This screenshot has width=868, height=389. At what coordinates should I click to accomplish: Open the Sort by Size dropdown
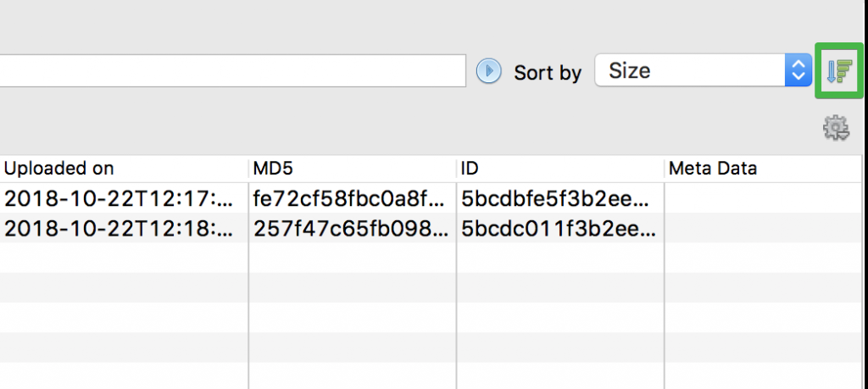(704, 71)
